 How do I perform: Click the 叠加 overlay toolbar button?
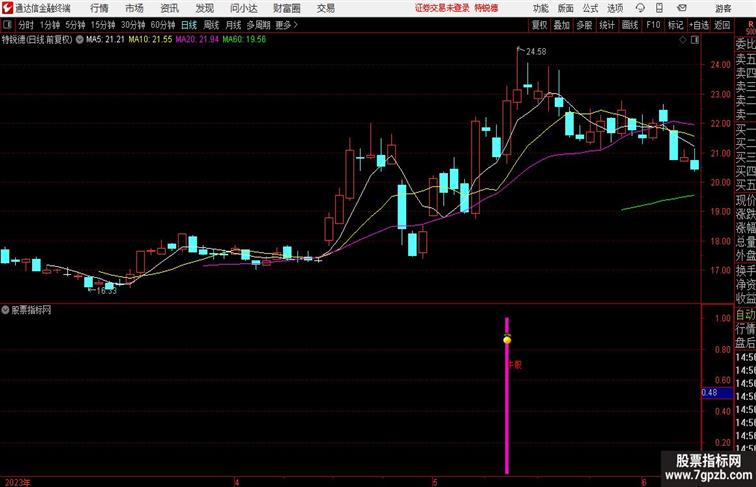(x=562, y=25)
